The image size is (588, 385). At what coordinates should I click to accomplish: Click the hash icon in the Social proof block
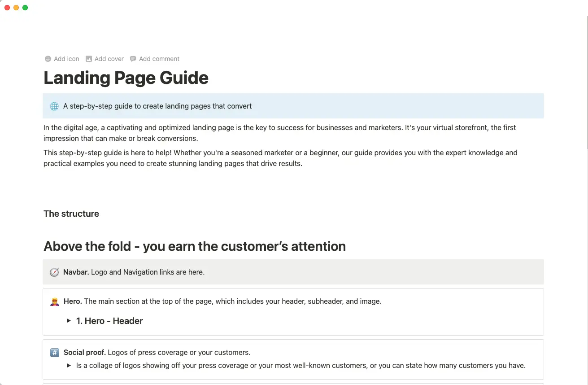tap(54, 353)
